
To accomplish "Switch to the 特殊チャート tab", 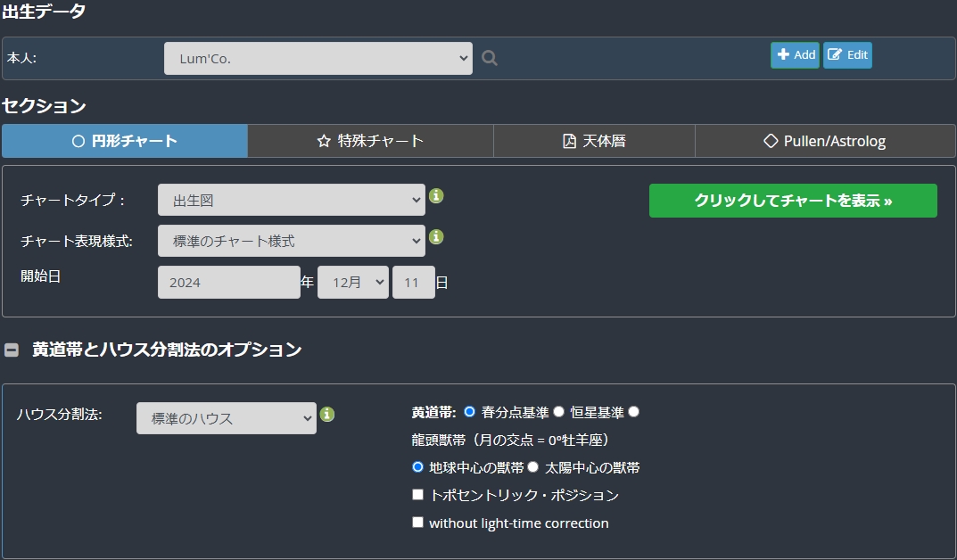I will [x=370, y=141].
